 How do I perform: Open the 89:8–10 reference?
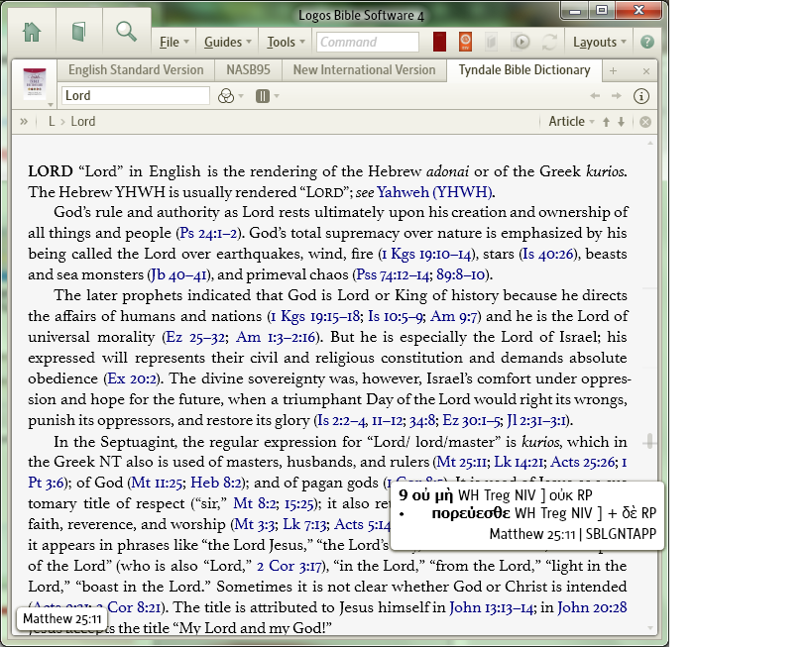coord(460,274)
